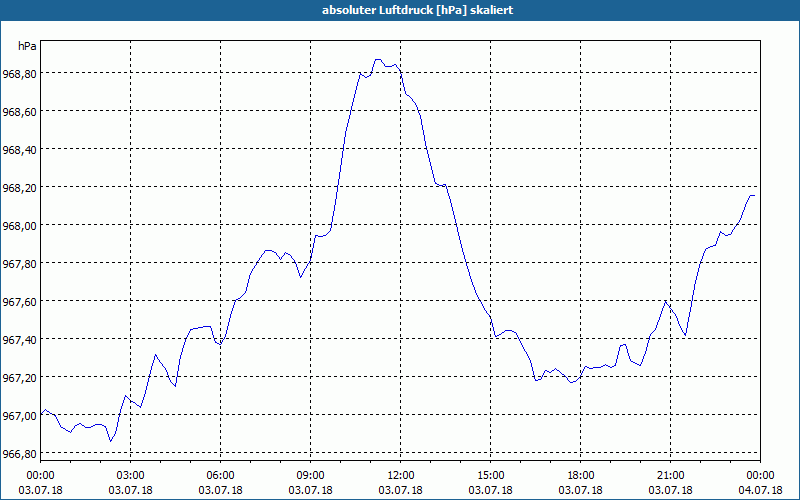Select the 968,60 y-axis label
This screenshot has height=500, width=800.
click(20, 112)
